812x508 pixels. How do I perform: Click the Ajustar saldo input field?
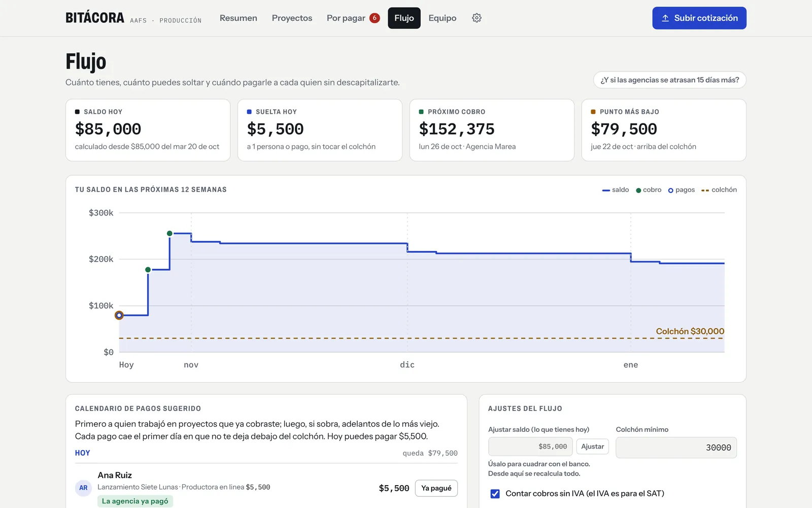point(530,447)
